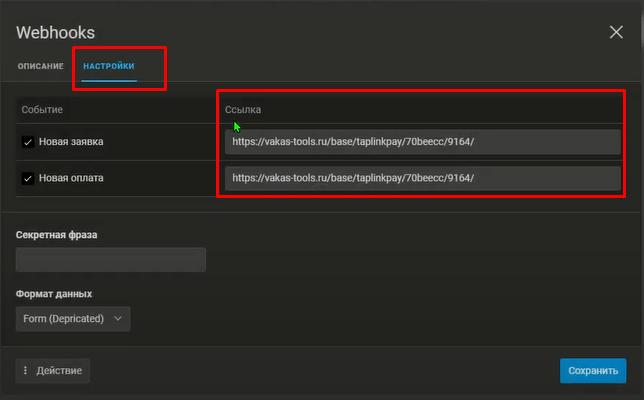Open the Формат данных dropdown

click(73, 319)
